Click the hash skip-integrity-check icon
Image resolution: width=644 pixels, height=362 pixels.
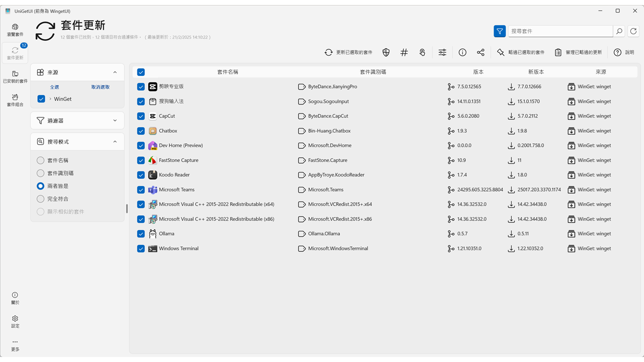click(404, 52)
